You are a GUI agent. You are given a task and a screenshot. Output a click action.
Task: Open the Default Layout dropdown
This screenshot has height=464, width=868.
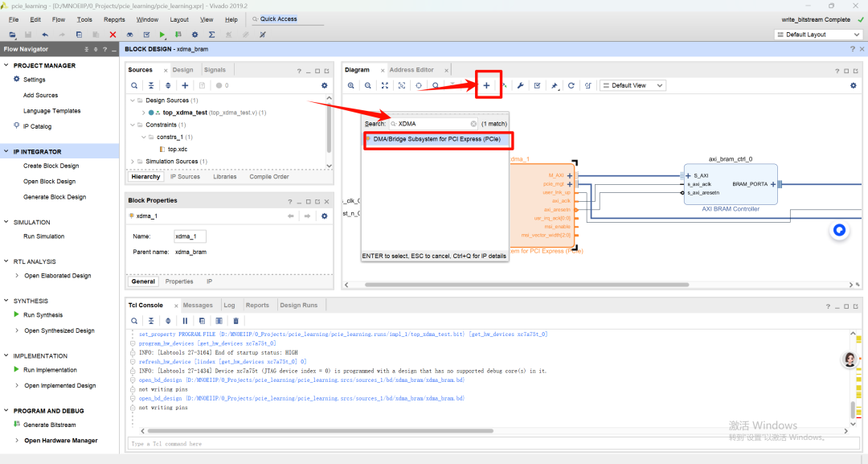[817, 34]
